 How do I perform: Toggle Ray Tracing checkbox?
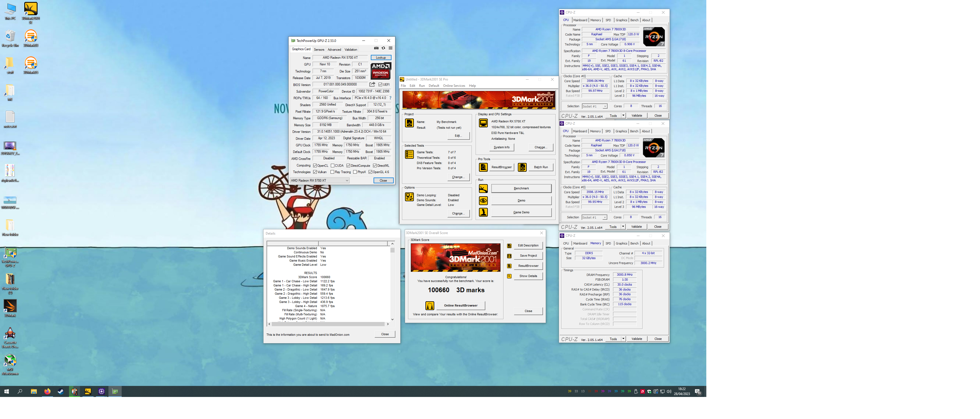[332, 172]
